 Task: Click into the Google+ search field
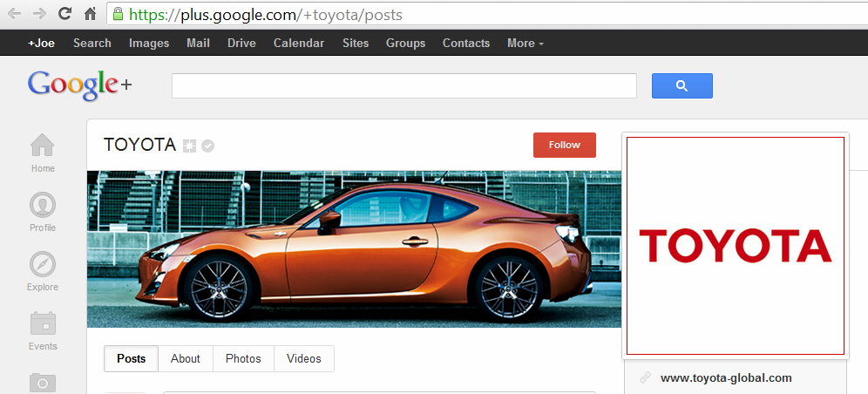click(404, 85)
